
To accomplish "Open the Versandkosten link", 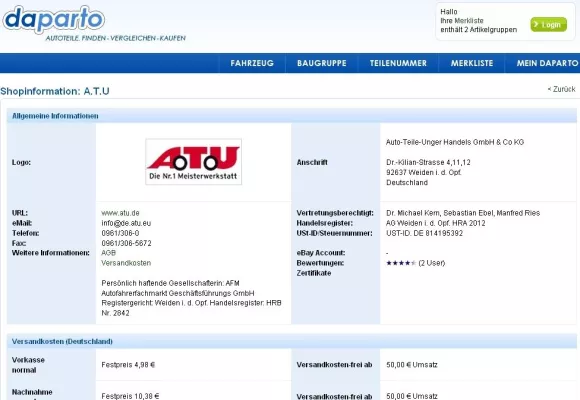I will [x=126, y=263].
